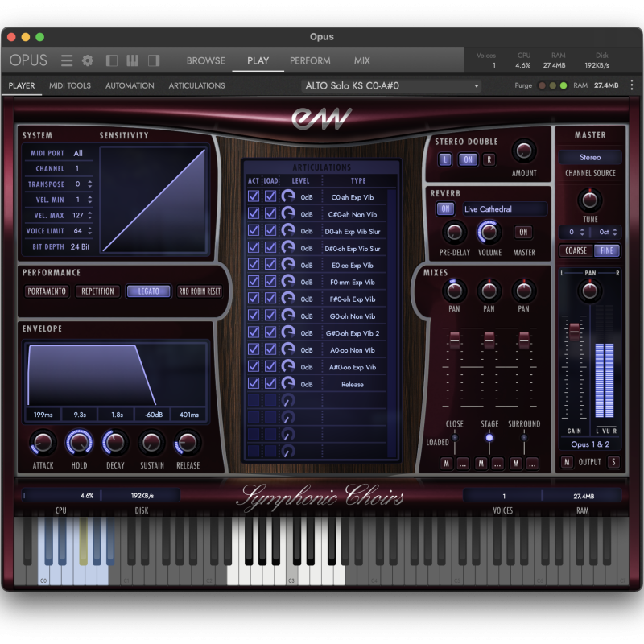Switch to the MIX page
The image size is (644, 644).
click(361, 61)
